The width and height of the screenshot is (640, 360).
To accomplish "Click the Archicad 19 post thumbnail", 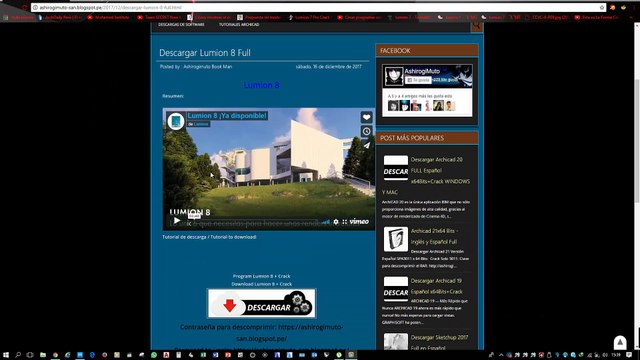I will 396,289.
